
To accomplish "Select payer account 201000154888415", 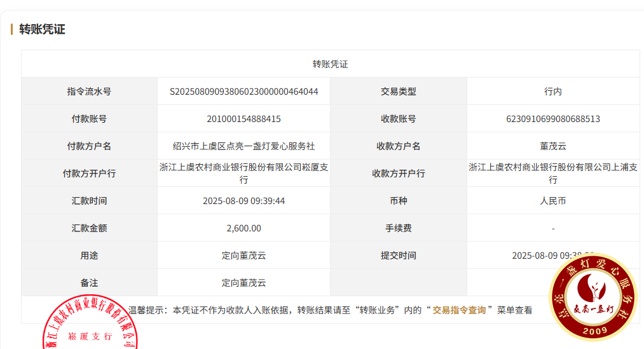I will click(x=244, y=119).
